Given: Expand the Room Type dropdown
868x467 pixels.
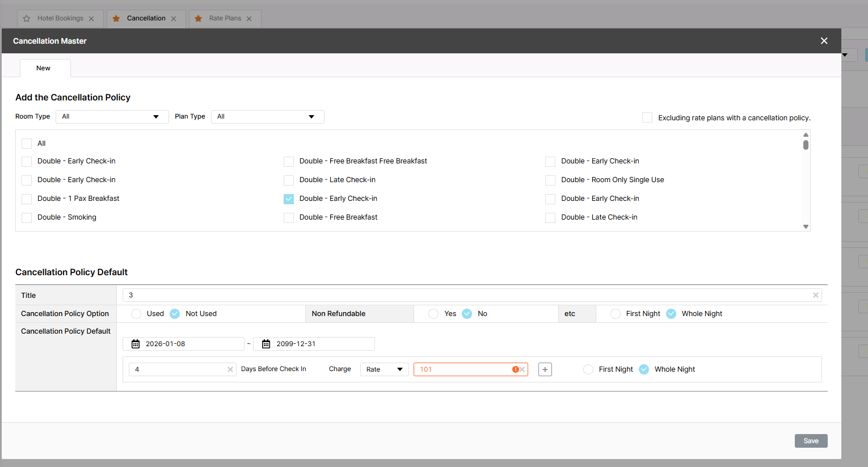Looking at the screenshot, I should 112,117.
